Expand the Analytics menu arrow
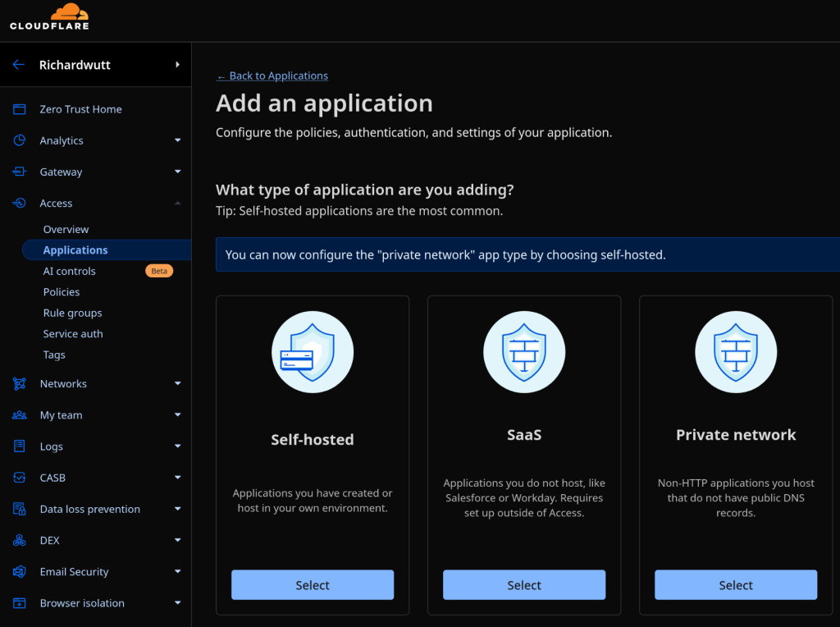The height and width of the screenshot is (627, 840). 177,140
